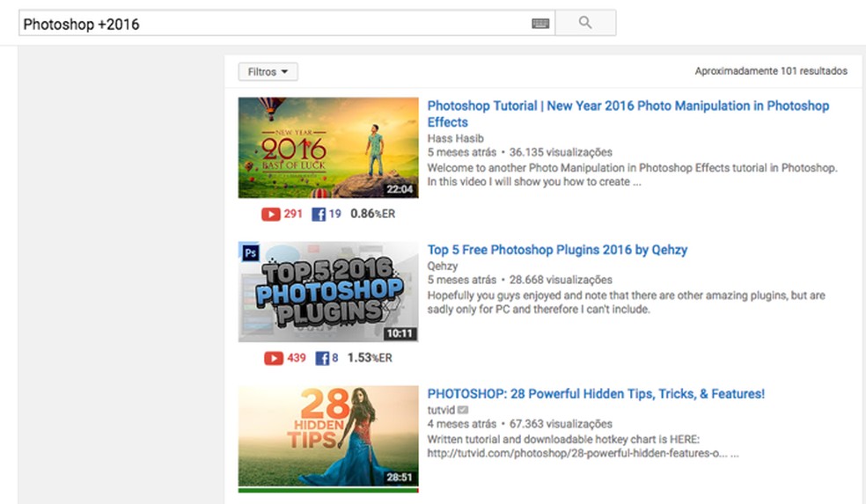The image size is (866, 504).
Task: Click the 28:51 duration badge
Action: [x=400, y=478]
